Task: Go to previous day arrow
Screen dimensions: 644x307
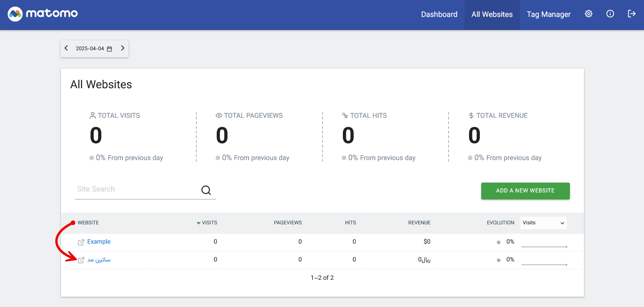Action: (x=66, y=48)
